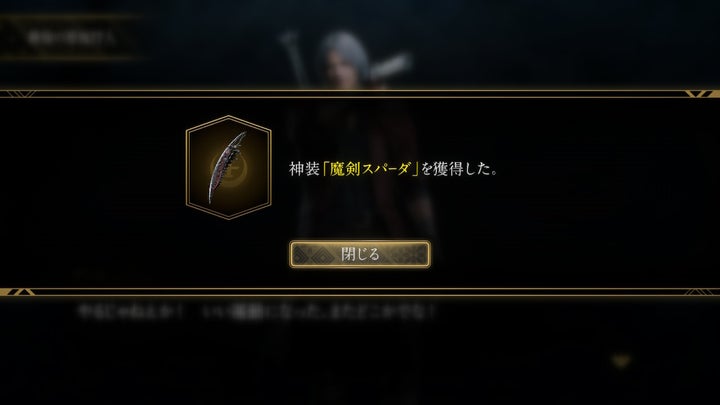This screenshot has height=405, width=720.
Task: Click the 神装 label in the message
Action: (x=304, y=169)
